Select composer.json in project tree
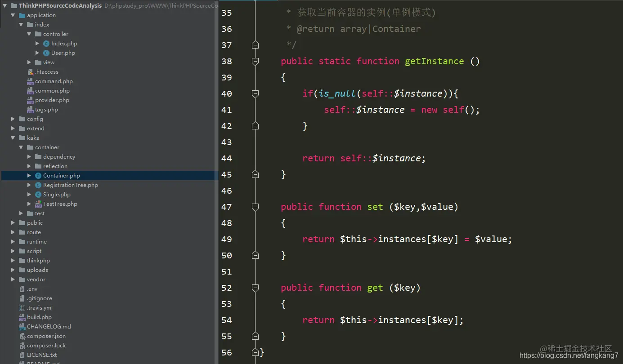Viewport: 623px width, 364px height. pos(46,336)
